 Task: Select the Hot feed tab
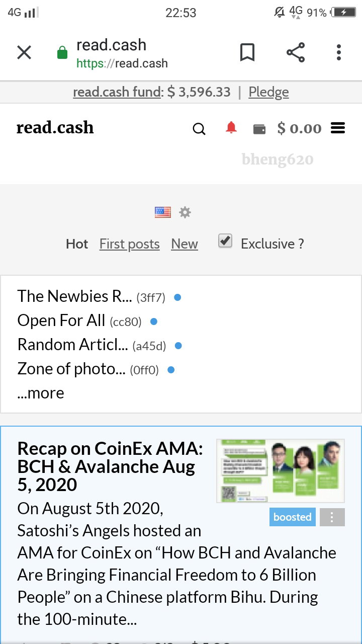click(x=77, y=244)
